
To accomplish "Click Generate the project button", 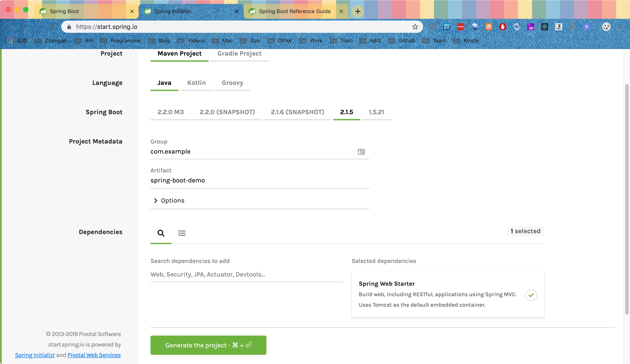I will [x=208, y=345].
